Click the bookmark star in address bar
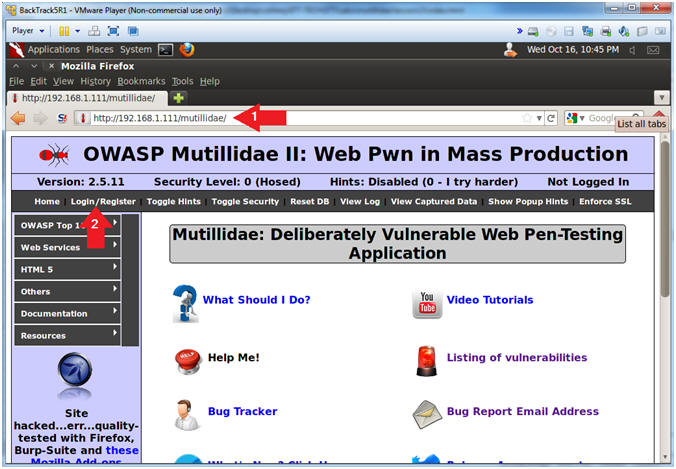This screenshot has height=469, width=676. 527,118
